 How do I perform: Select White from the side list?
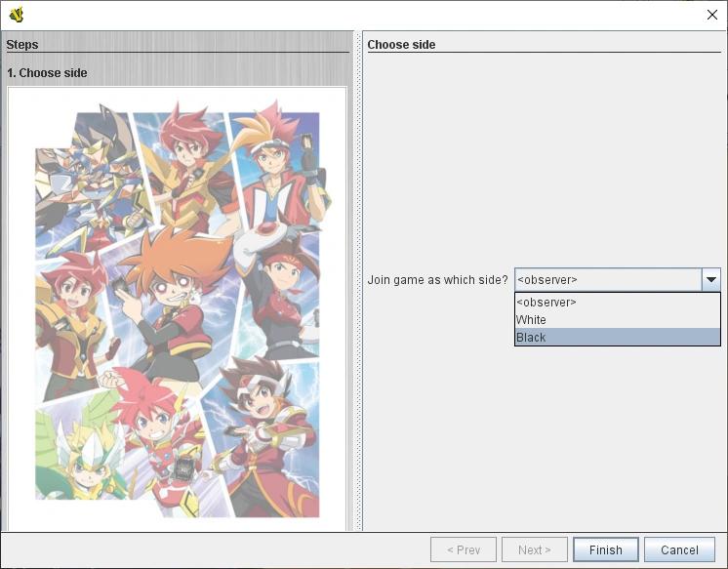pos(618,319)
